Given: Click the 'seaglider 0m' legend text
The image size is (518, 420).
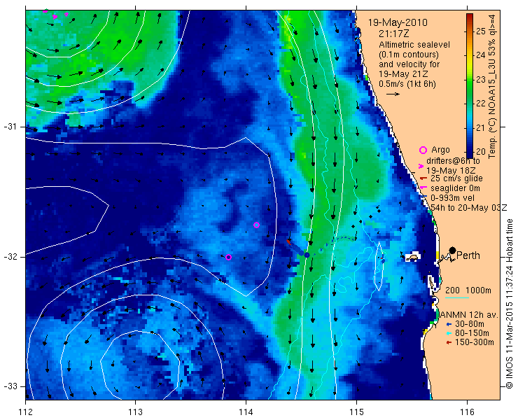Looking at the screenshot, I should coord(455,188).
